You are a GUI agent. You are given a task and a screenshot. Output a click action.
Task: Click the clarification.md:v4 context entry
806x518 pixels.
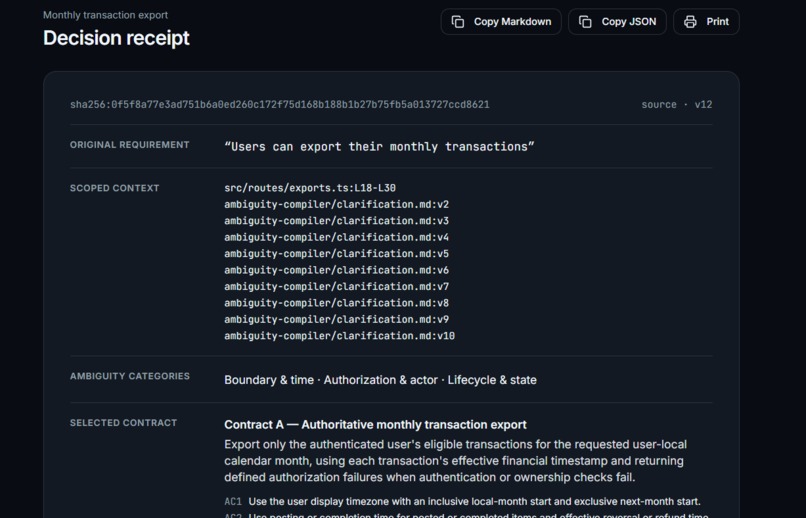[x=337, y=237]
